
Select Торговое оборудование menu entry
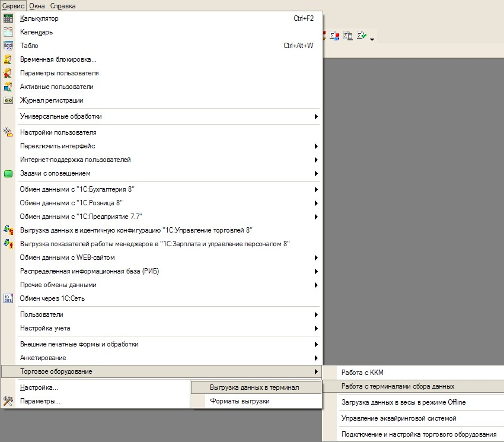(161, 371)
